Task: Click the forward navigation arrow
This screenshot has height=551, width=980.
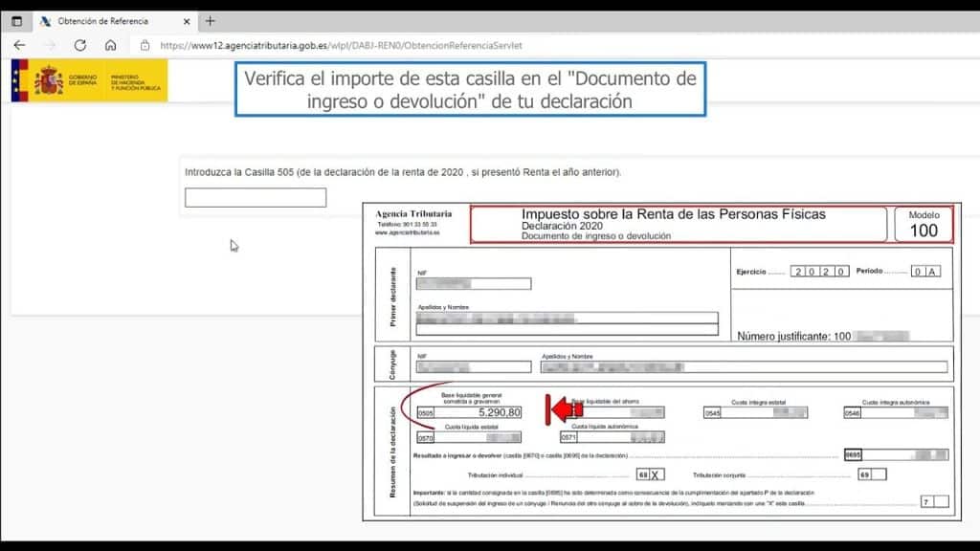Action: coord(49,43)
